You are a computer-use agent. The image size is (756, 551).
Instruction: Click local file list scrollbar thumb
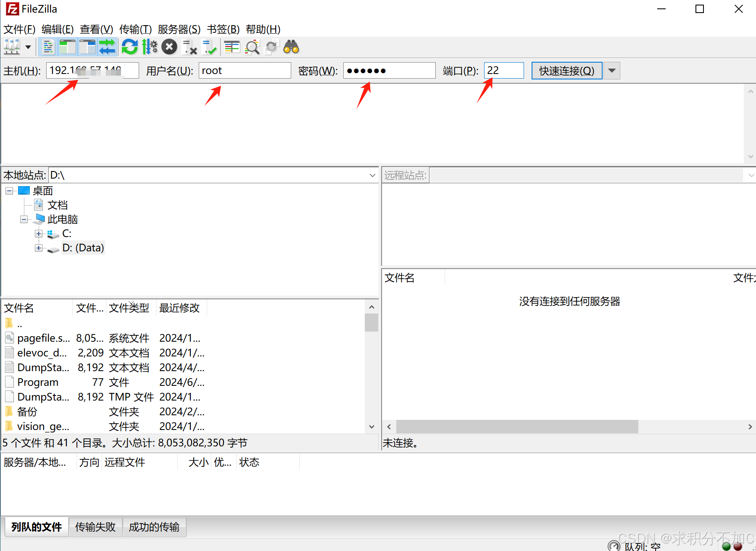click(371, 323)
